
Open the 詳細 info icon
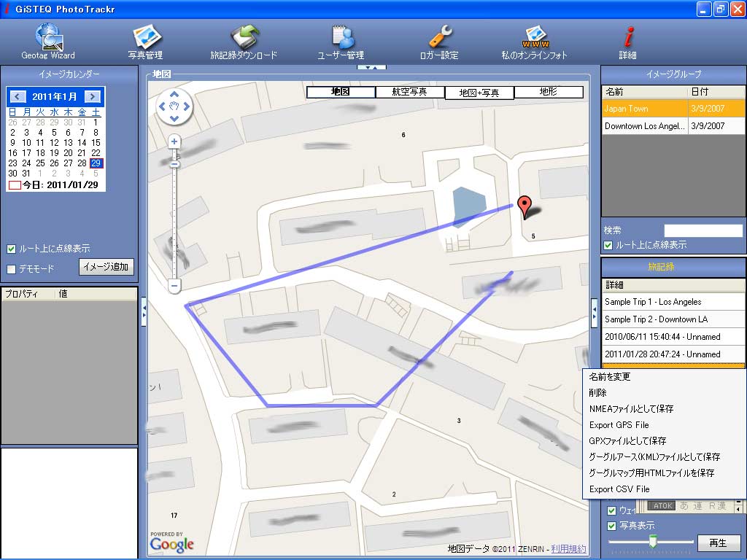point(628,42)
